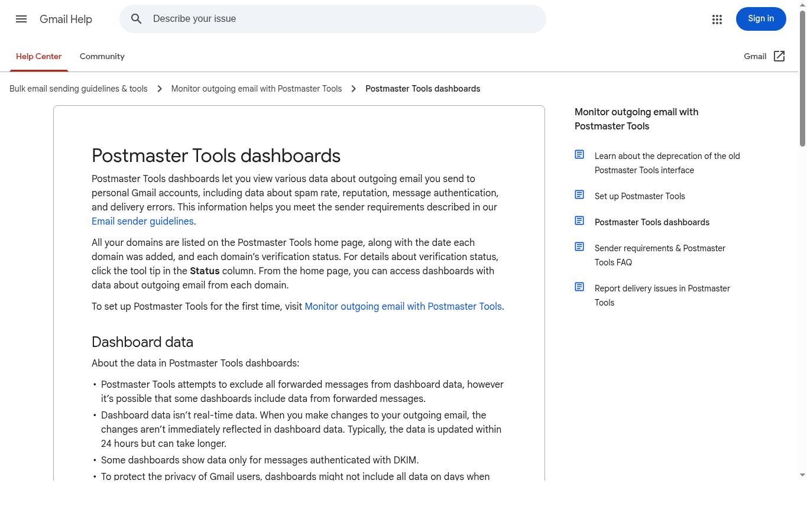807x532 pixels.
Task: Click scrollbar up arrow
Action: (x=802, y=4)
